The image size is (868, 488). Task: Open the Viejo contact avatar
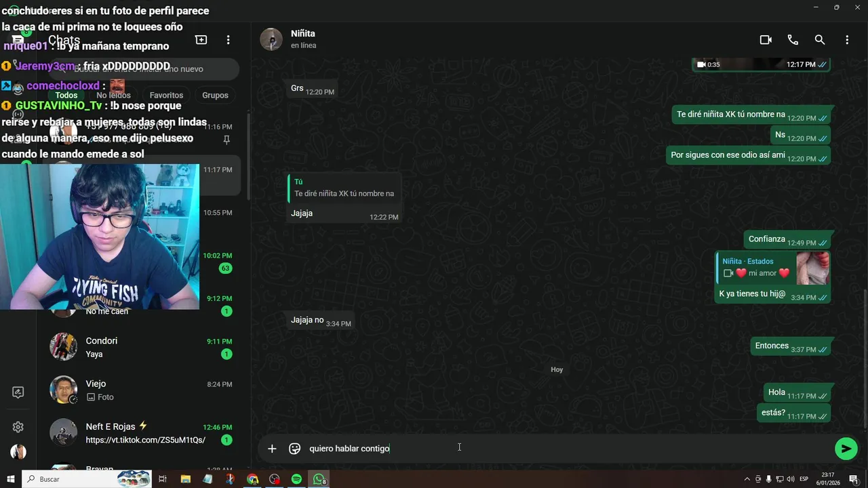[63, 390]
